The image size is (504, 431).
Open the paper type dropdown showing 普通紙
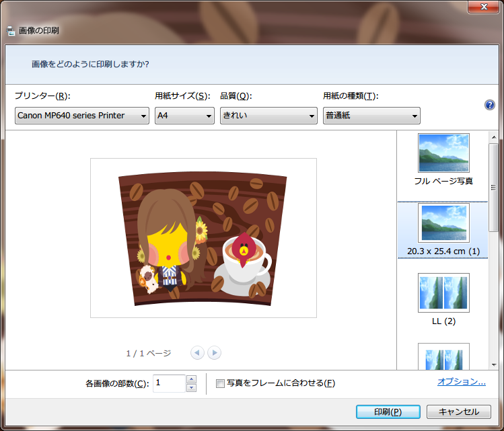pos(371,116)
